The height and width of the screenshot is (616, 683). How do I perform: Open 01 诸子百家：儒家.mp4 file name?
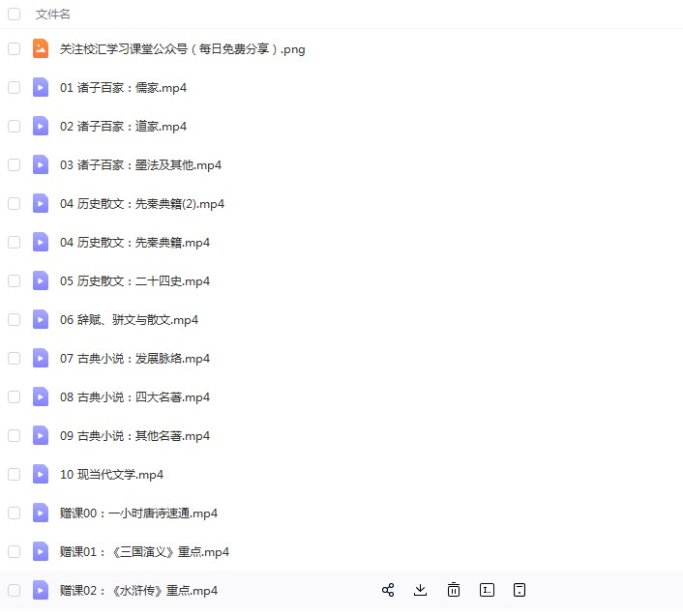click(123, 87)
